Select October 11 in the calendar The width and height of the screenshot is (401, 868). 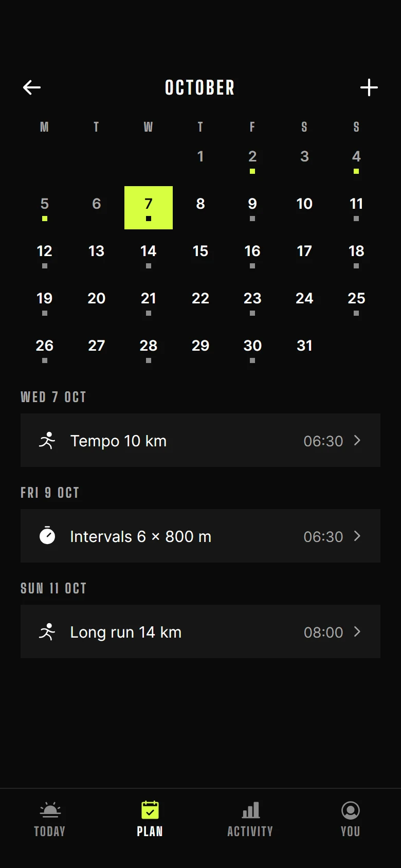click(x=356, y=208)
